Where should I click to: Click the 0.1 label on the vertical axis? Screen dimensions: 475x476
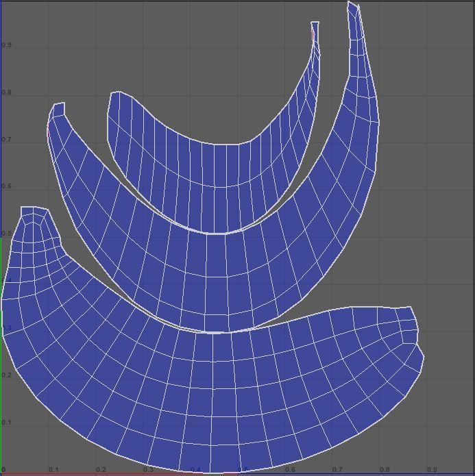coord(6,423)
